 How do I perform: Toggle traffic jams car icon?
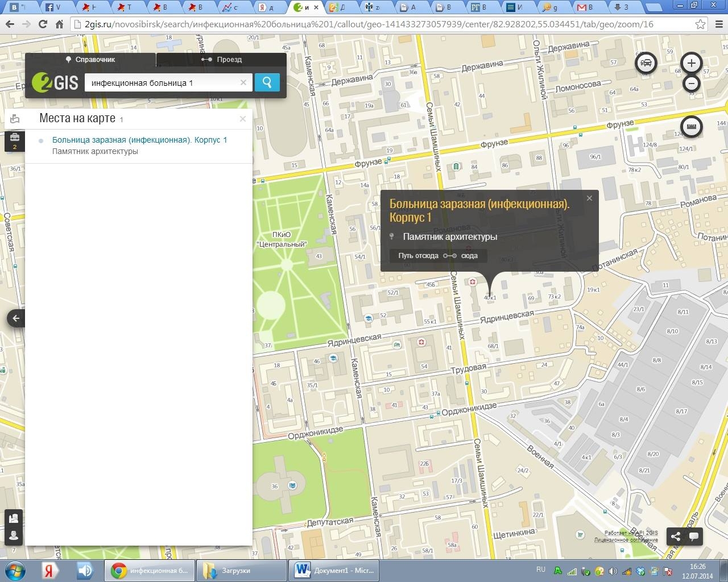pos(646,63)
